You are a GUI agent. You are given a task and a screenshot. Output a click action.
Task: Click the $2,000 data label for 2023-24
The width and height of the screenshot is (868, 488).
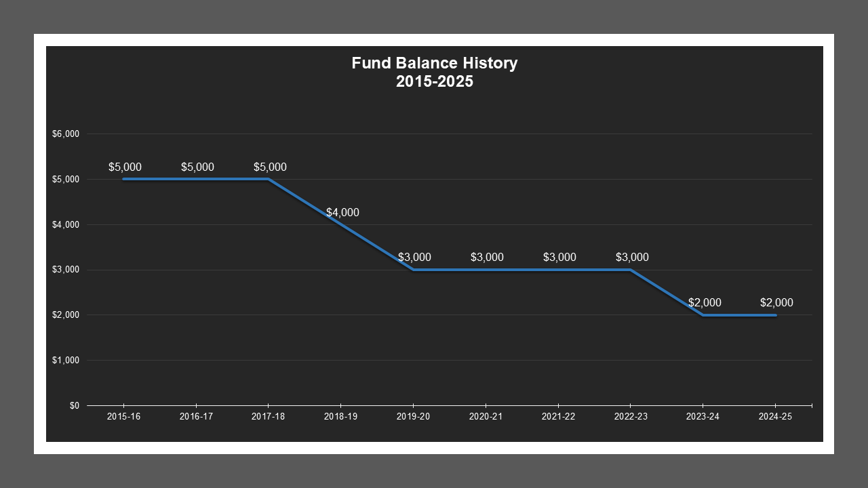pyautogui.click(x=705, y=303)
